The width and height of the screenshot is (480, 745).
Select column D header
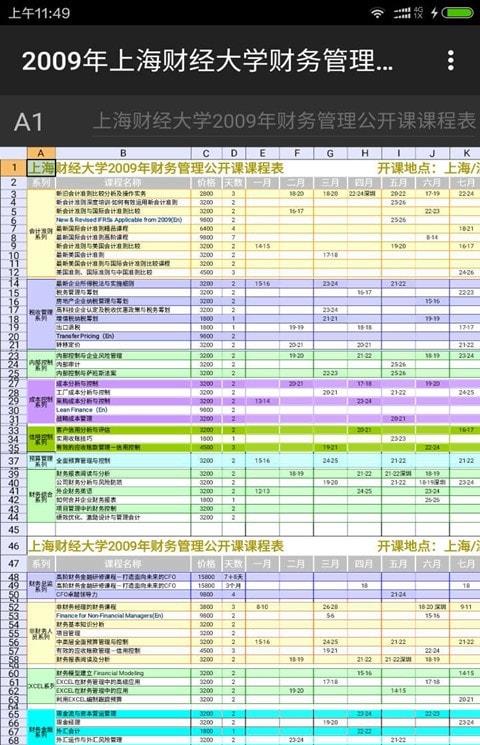tap(233, 153)
